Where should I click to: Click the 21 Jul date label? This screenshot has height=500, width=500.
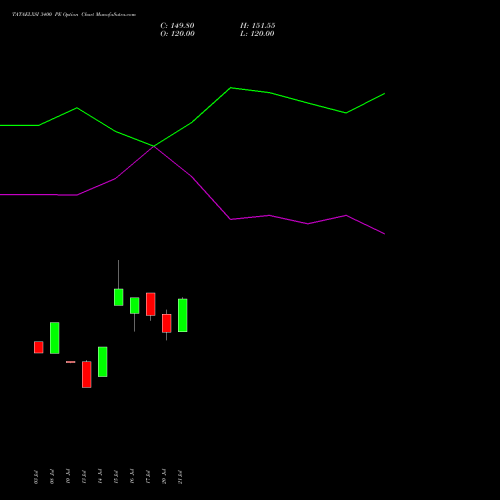pos(180,477)
